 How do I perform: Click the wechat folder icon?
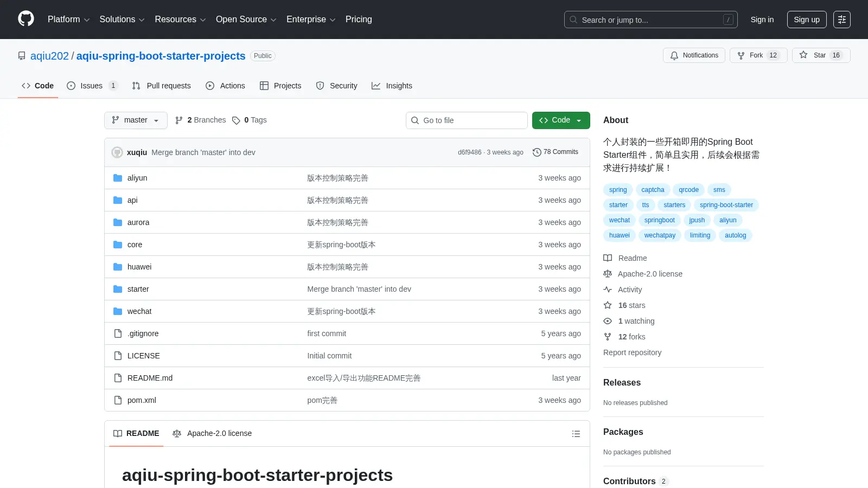pyautogui.click(x=118, y=311)
